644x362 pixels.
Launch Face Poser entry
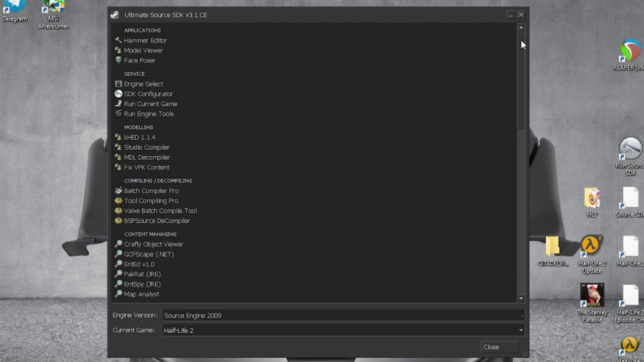[x=140, y=60]
